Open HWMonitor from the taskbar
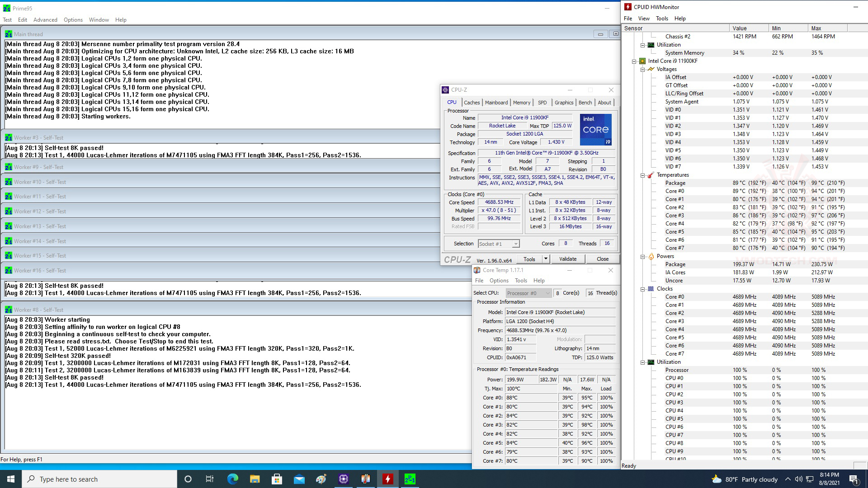 pos(387,479)
